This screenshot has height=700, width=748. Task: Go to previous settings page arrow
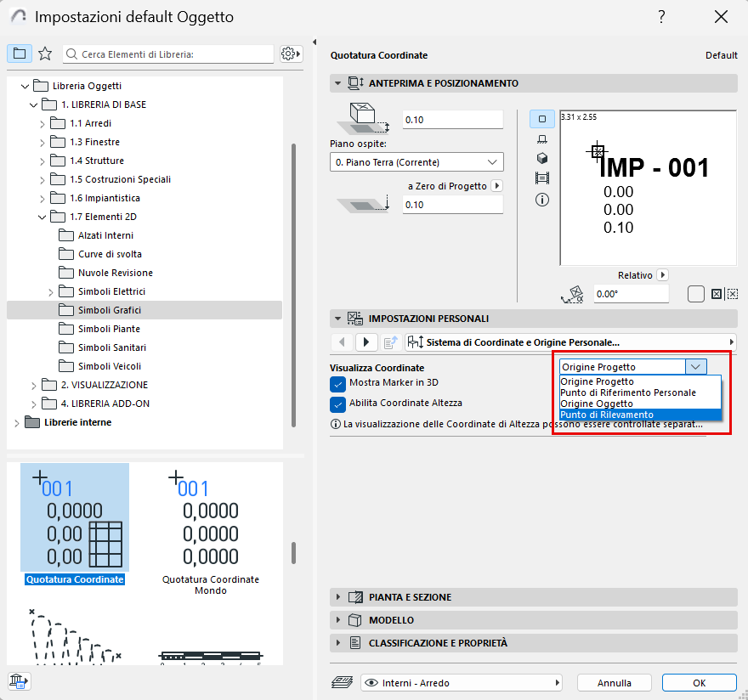tap(342, 342)
